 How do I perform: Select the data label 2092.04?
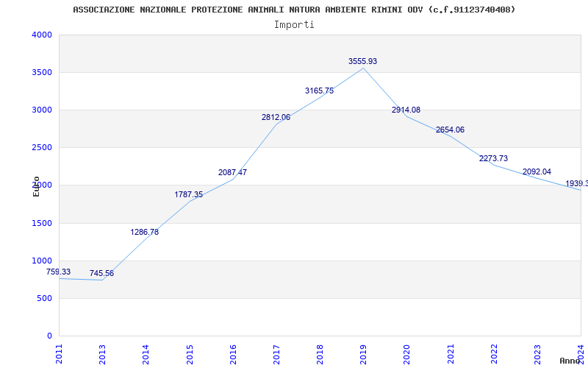pos(537,172)
